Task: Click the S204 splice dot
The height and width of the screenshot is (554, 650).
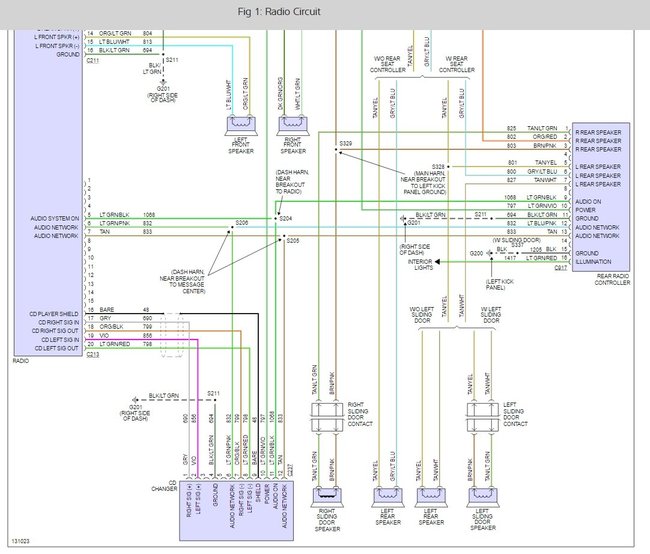Action: [275, 219]
